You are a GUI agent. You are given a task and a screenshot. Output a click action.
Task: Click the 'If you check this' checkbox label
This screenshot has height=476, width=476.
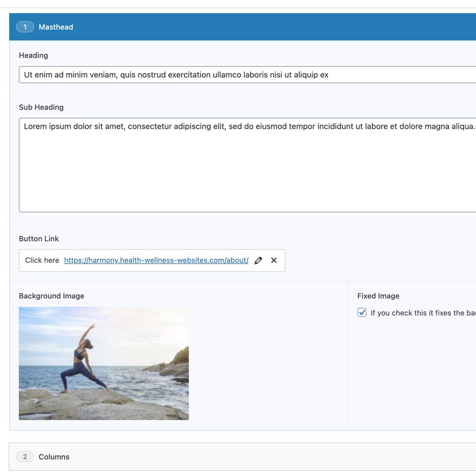[x=419, y=313]
